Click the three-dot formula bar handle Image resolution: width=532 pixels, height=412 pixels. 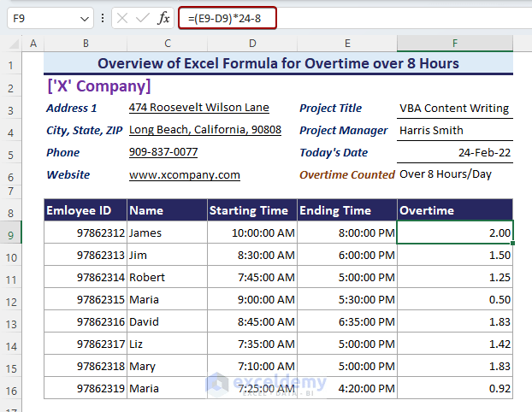(103, 18)
